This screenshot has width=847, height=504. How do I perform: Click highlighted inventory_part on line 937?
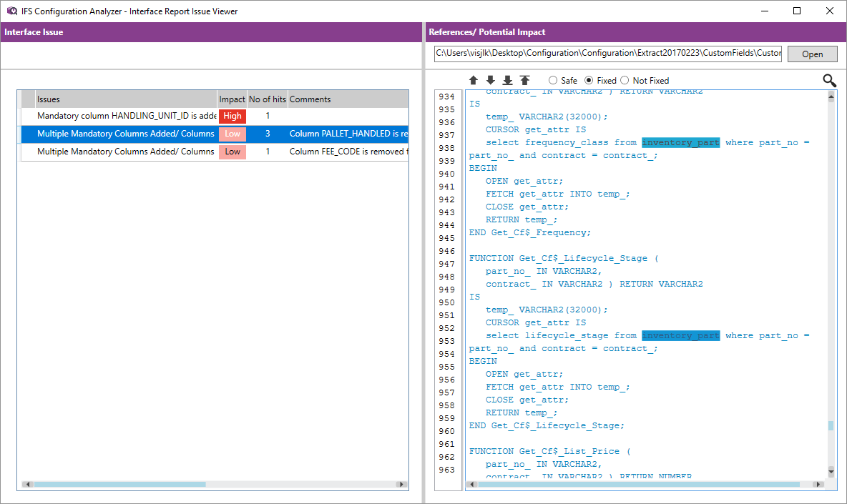[680, 143]
